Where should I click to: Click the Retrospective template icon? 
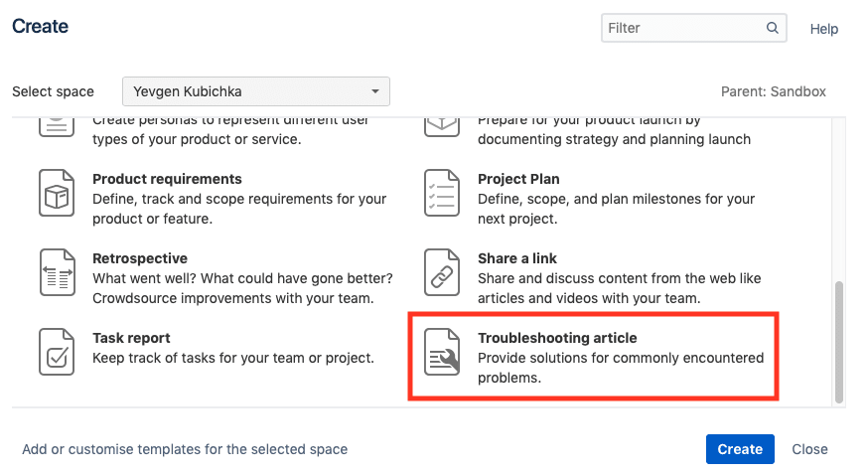coord(57,272)
